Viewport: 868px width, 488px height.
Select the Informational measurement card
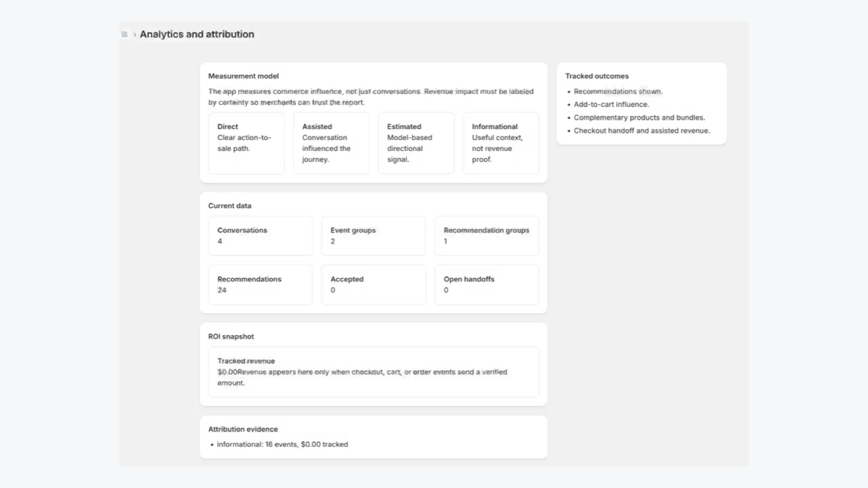(x=501, y=143)
